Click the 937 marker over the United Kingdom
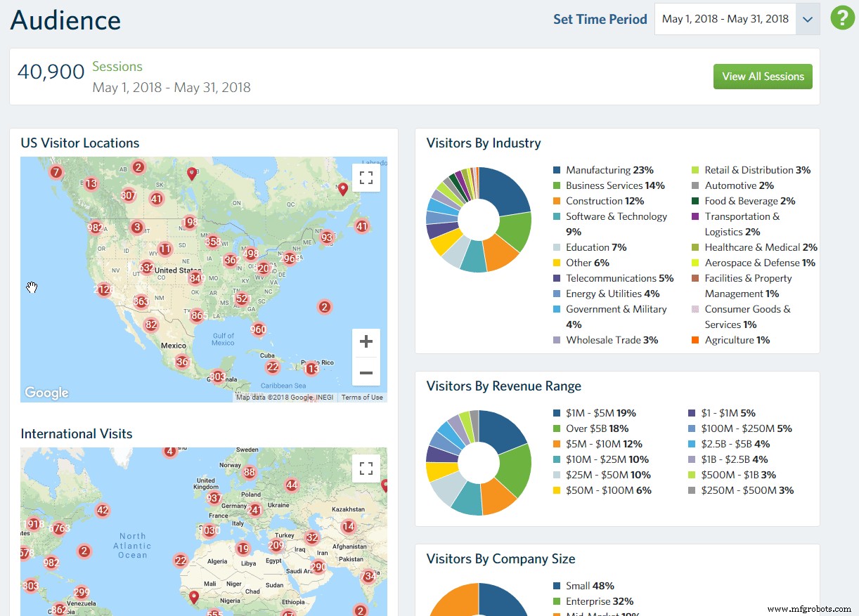859x616 pixels. 214,497
